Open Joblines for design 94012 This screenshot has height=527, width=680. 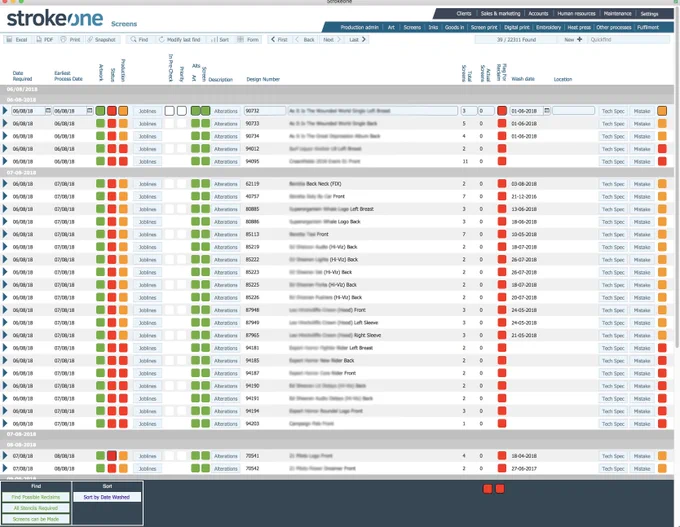(x=147, y=149)
